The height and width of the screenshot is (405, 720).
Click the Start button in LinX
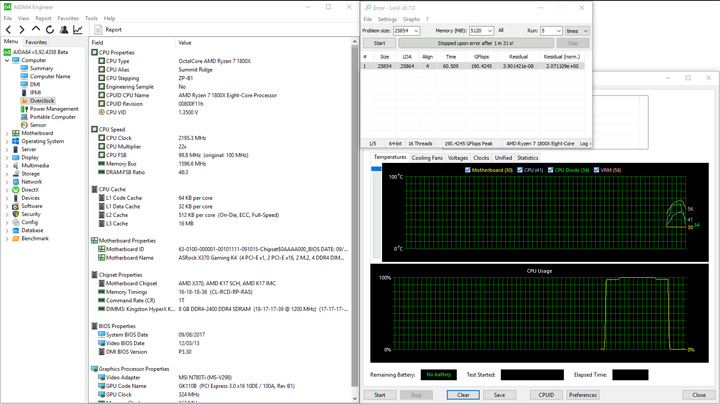pyautogui.click(x=379, y=44)
